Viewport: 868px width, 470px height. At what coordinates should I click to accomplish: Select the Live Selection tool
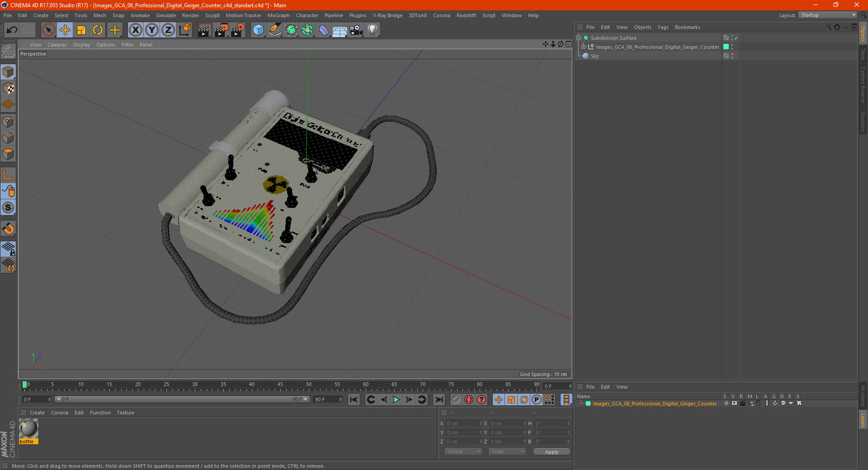(48, 30)
